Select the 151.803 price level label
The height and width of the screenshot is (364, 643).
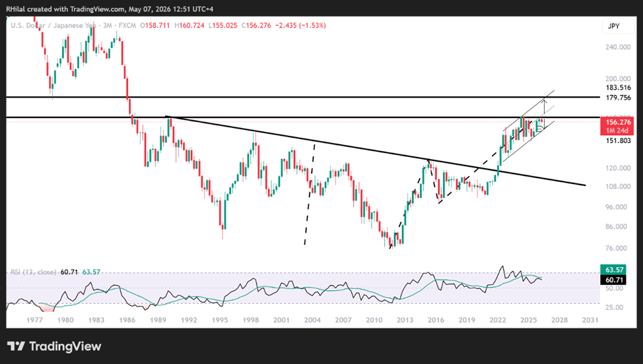[x=619, y=140]
